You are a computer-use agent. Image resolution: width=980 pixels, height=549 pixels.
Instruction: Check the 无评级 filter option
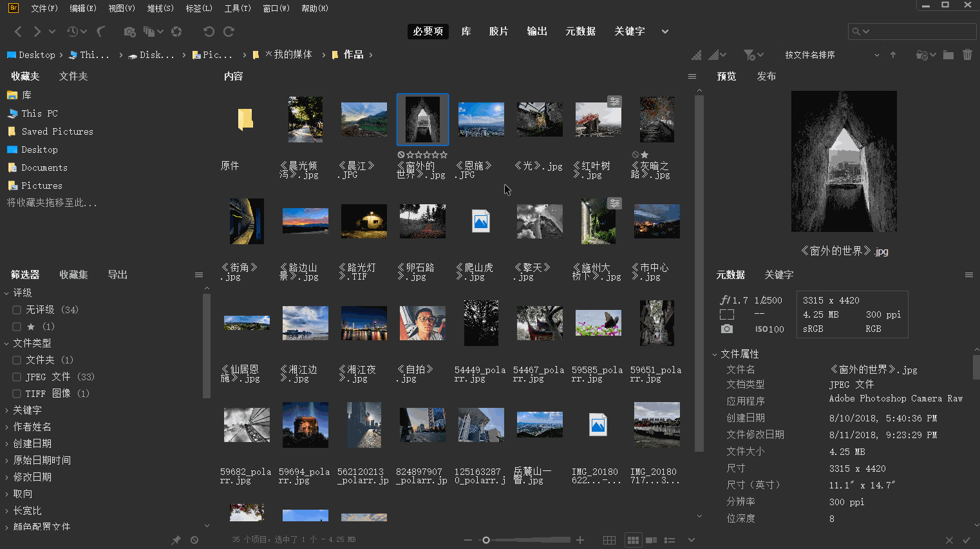coord(16,309)
